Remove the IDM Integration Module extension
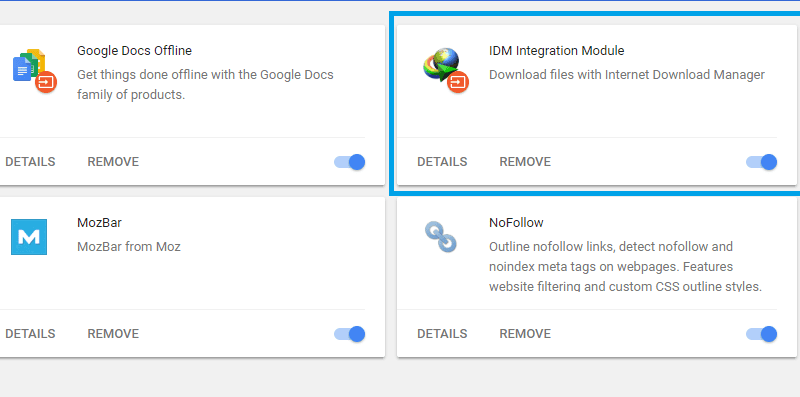Image resolution: width=800 pixels, height=397 pixels. click(x=525, y=162)
